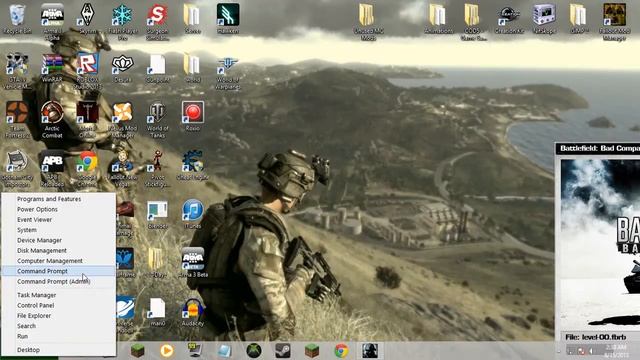Viewport: 640px width, 360px height.
Task: Open Team Fortress 2 shortcut
Action: (17, 119)
